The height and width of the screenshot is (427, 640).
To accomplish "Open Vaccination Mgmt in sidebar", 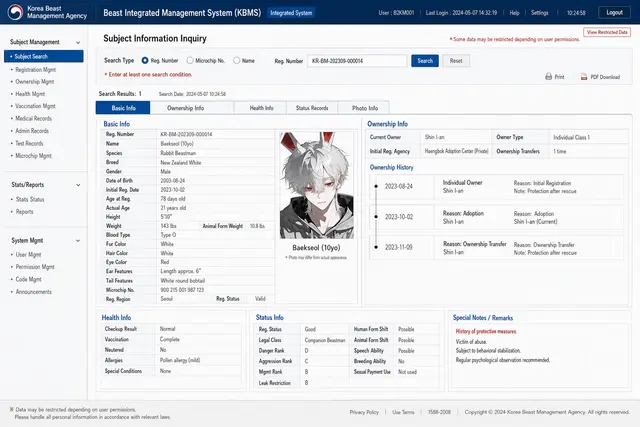I will coord(36,106).
